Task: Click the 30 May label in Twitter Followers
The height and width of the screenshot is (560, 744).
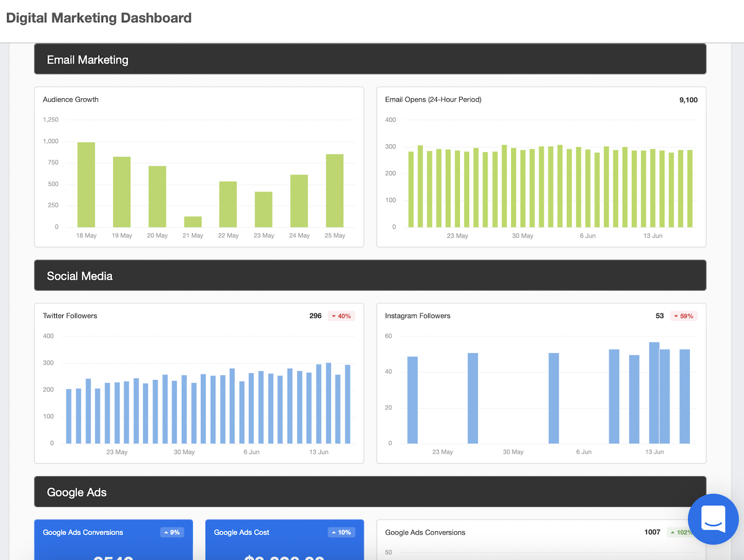Action: pos(184,452)
